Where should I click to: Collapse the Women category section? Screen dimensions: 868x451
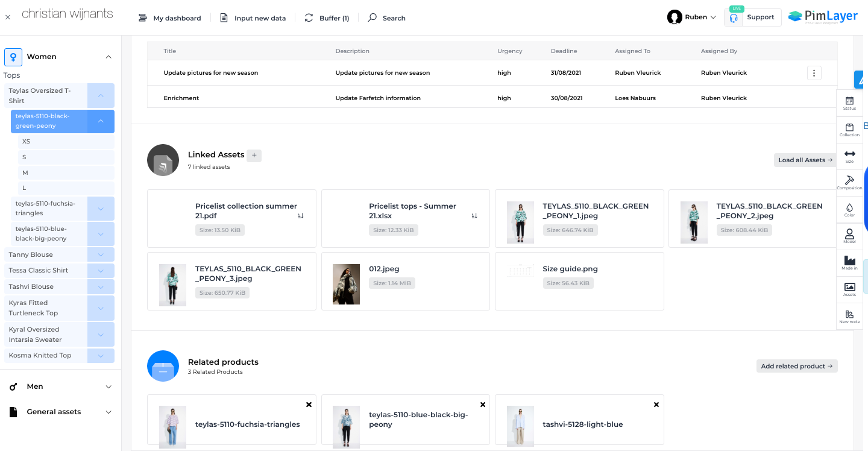108,56
